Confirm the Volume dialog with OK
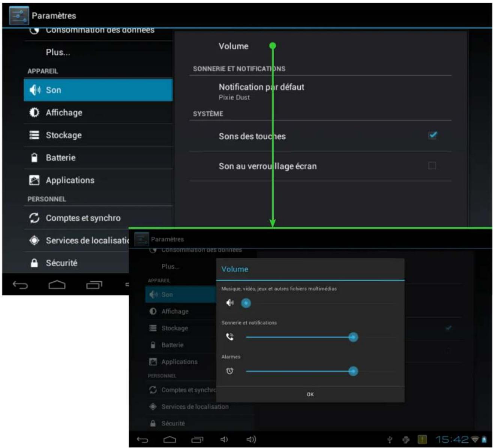This screenshot has height=448, width=493. pos(310,394)
